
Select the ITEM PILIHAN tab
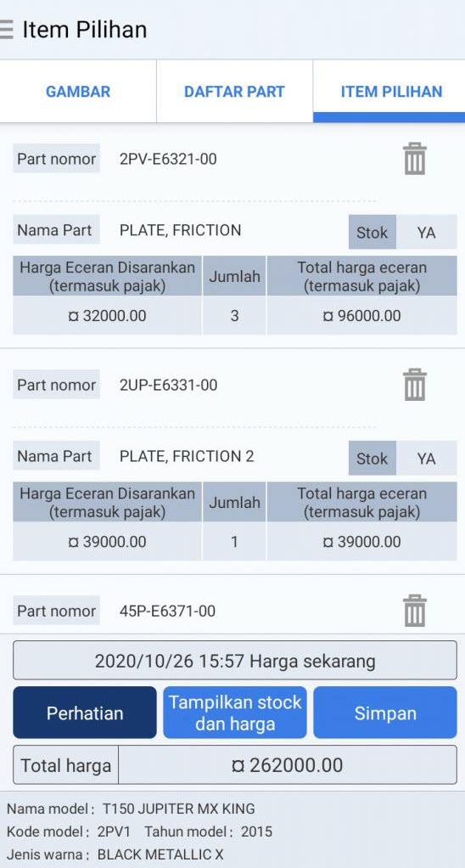[x=391, y=92]
